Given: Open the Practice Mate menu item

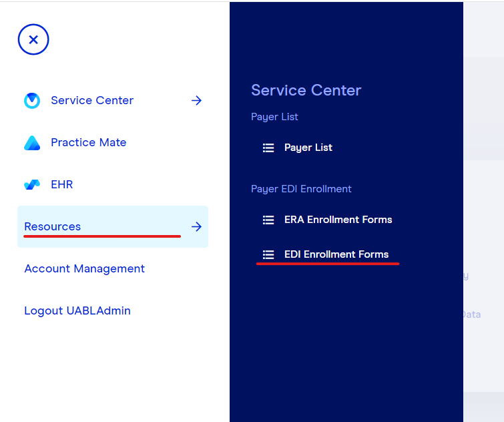Looking at the screenshot, I should tap(89, 142).
